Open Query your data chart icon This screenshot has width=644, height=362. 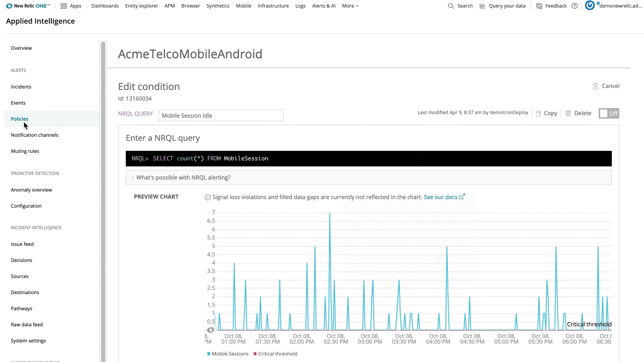pos(483,6)
